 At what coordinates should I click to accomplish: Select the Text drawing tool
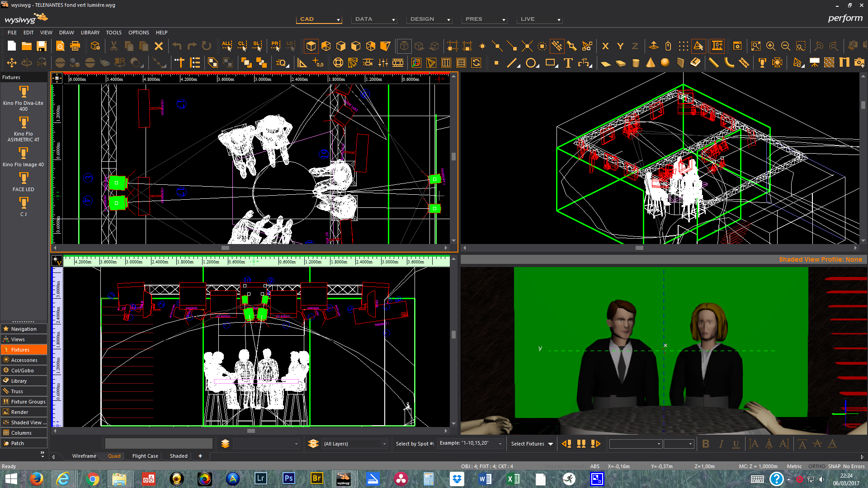click(x=568, y=63)
